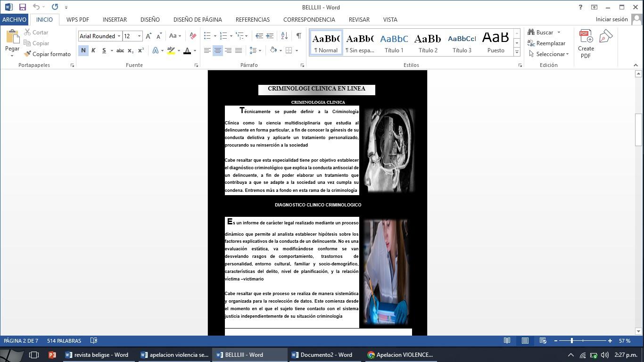Image resolution: width=644 pixels, height=362 pixels.
Task: Save the document with the floppy disk icon
Action: click(22, 7)
